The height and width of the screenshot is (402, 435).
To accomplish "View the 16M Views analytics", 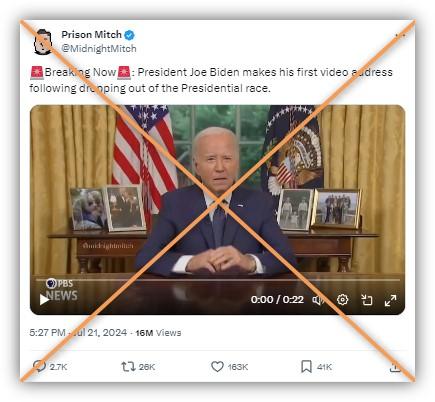I will click(158, 333).
